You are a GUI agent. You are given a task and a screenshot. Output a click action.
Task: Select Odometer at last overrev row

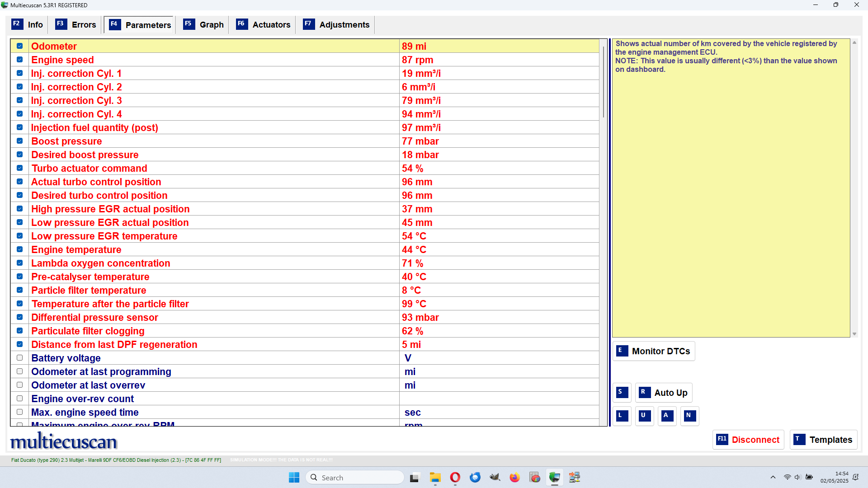[305, 385]
